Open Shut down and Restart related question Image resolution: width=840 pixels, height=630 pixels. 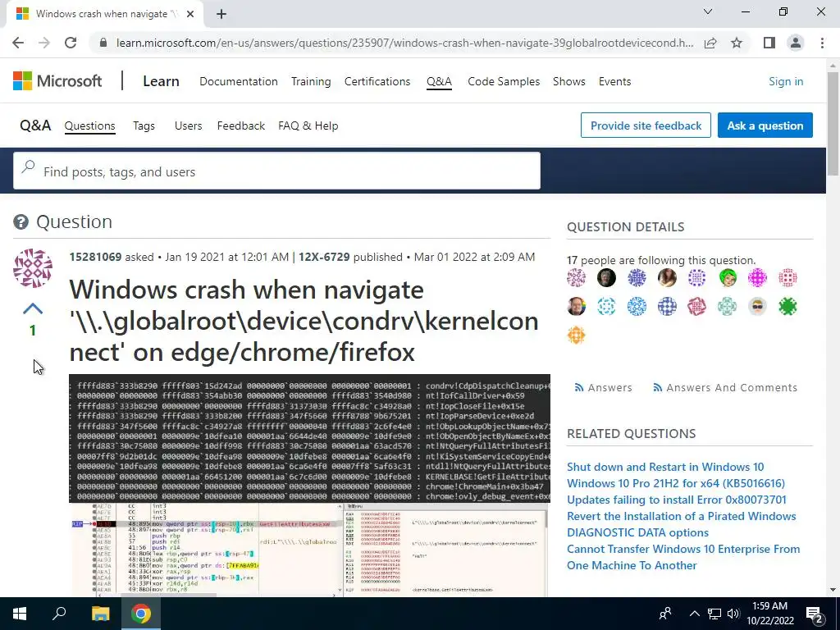[x=664, y=467]
